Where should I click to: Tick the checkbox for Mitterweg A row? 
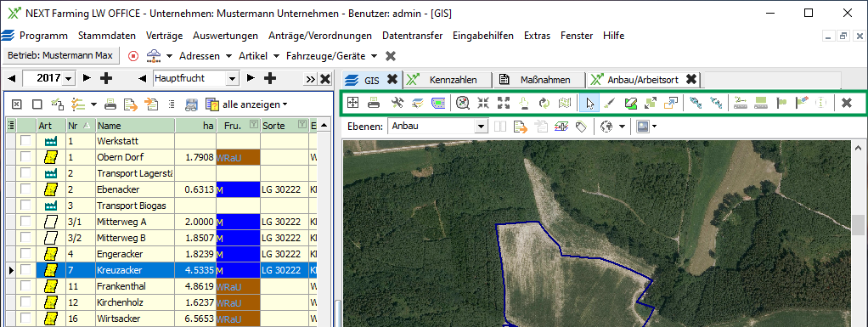point(25,222)
